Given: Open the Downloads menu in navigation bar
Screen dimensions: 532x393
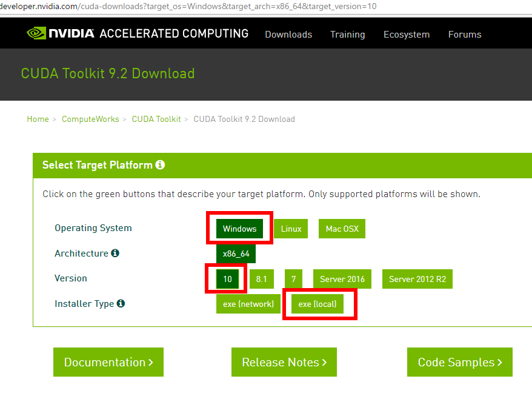Looking at the screenshot, I should coord(288,35).
